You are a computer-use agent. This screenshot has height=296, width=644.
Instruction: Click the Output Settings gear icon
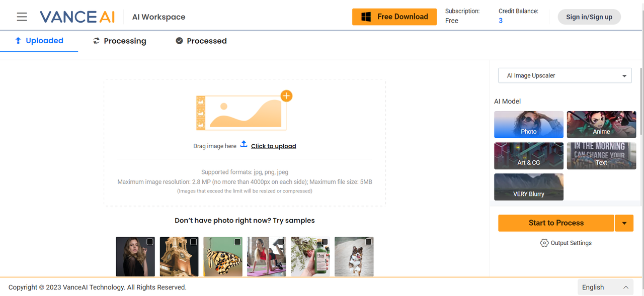(x=544, y=243)
